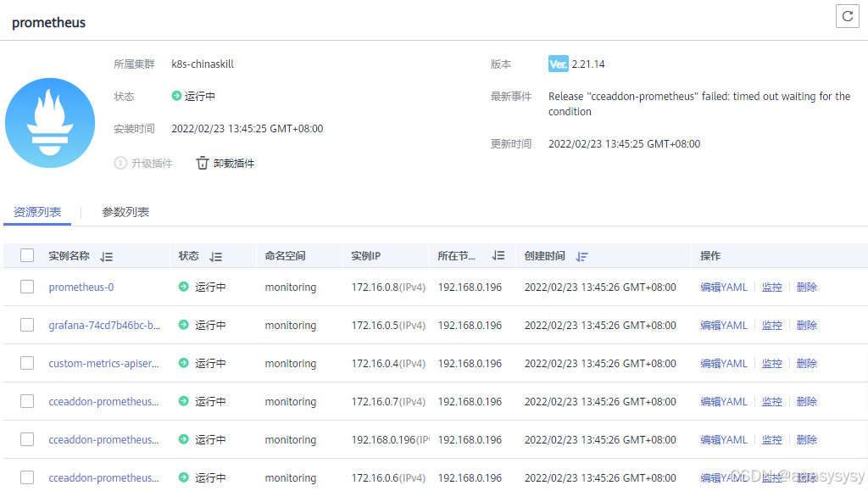The width and height of the screenshot is (868, 491).
Task: Sort by creation time column
Action: coord(581,257)
